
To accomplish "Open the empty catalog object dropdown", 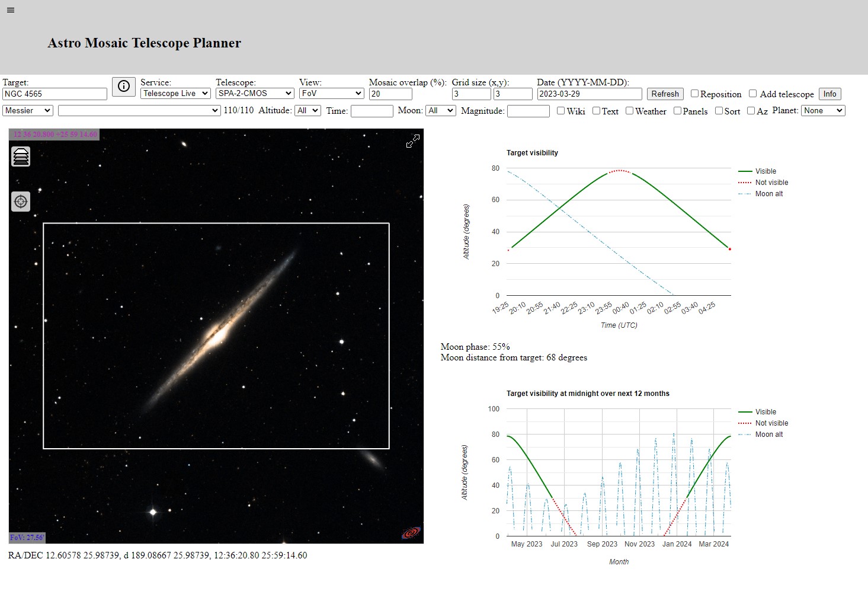I will click(x=139, y=111).
